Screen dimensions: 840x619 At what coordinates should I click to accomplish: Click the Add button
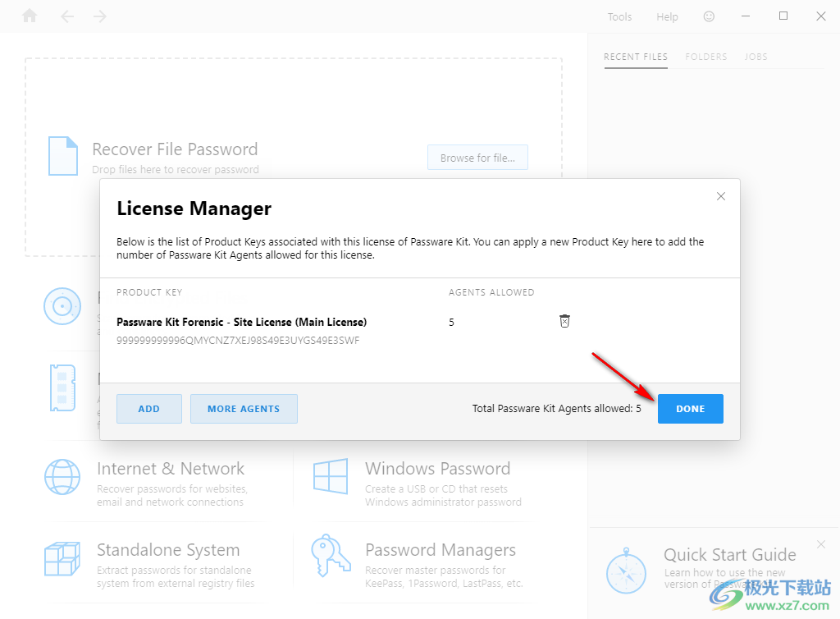point(149,409)
